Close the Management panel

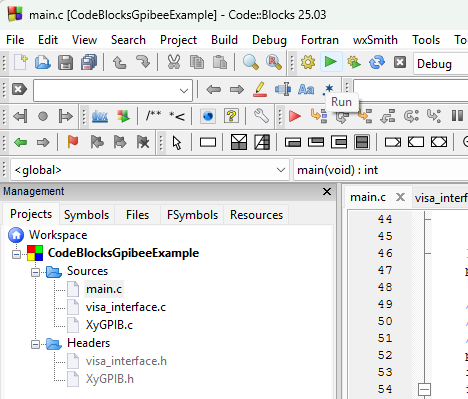click(x=327, y=192)
